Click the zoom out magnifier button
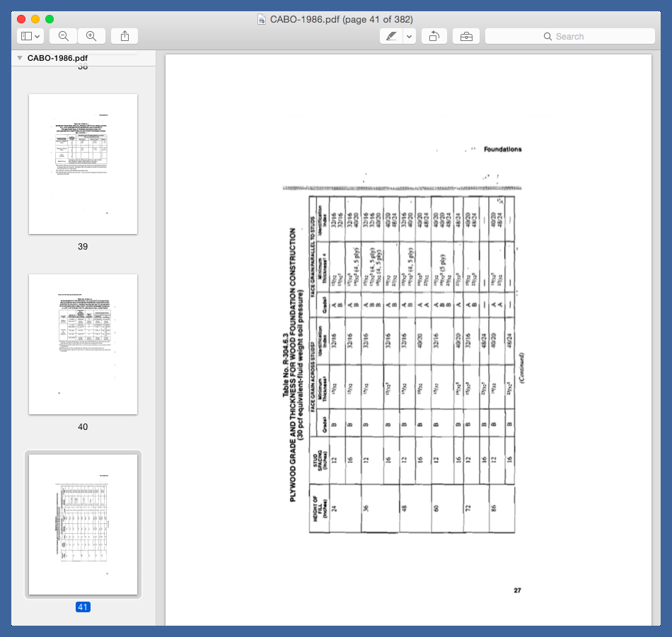 point(64,36)
